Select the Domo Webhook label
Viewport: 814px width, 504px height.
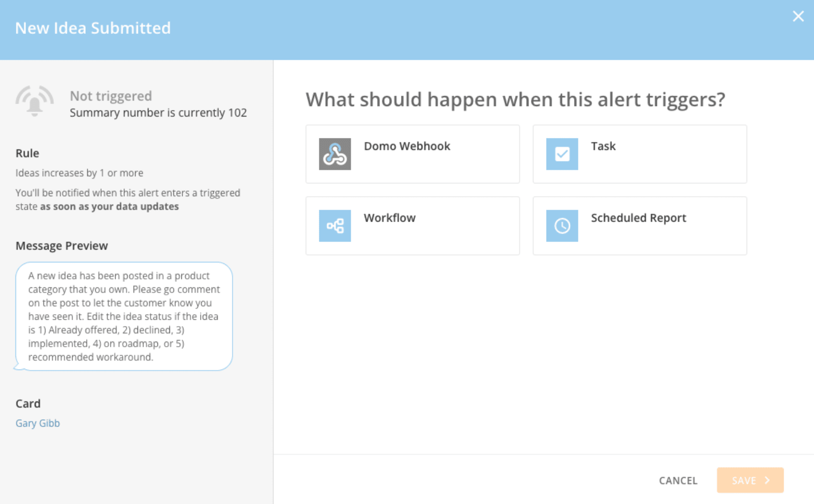pos(407,146)
